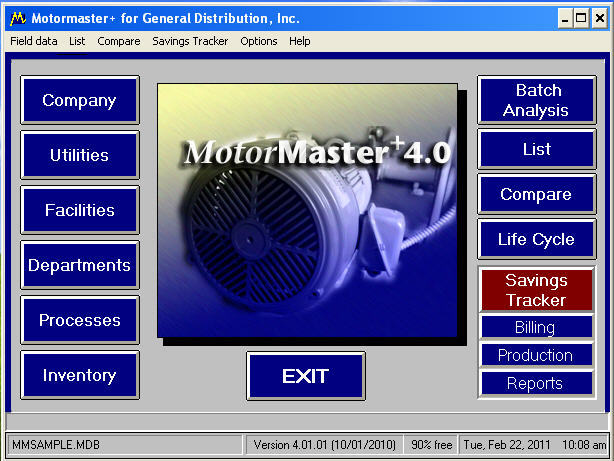Open the Help menu
The width and height of the screenshot is (614, 461).
click(x=300, y=41)
